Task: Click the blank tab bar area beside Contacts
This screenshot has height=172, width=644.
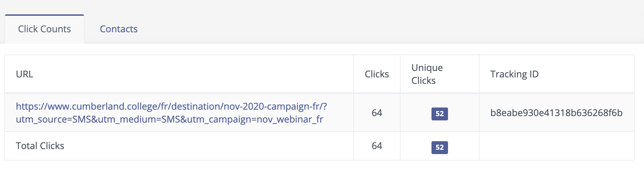Action: tap(391, 29)
